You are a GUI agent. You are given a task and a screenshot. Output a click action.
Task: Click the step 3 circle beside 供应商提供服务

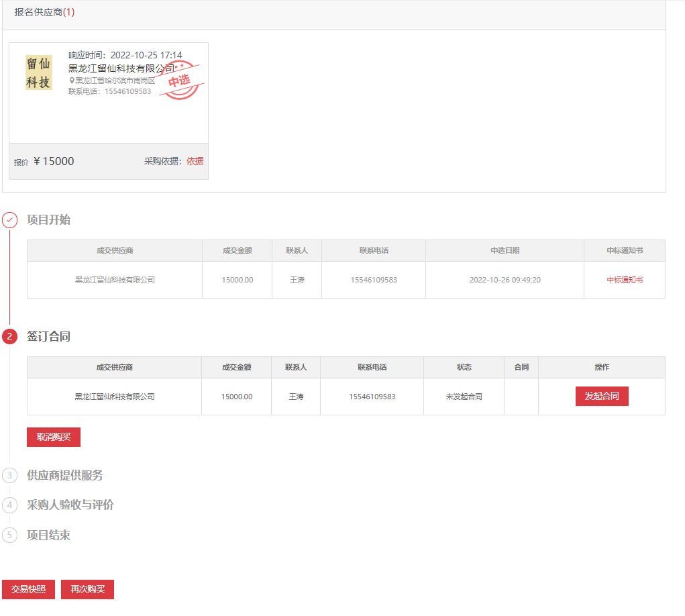pyautogui.click(x=9, y=475)
